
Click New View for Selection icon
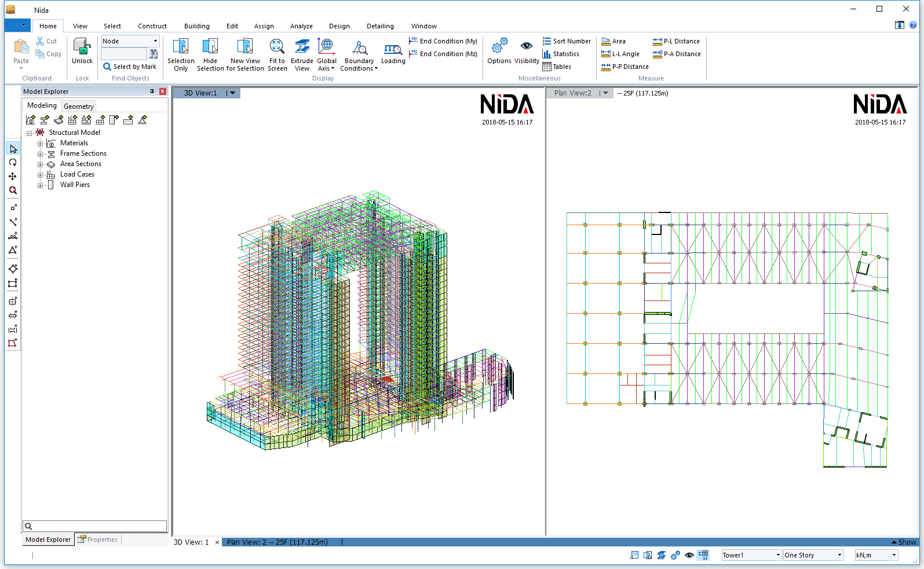coord(245,46)
